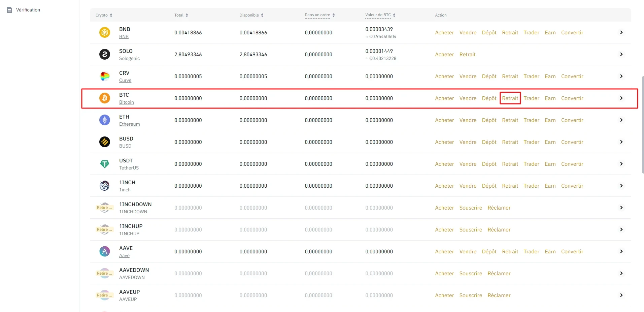The image size is (644, 312).
Task: Click Trader in the AAVE row
Action: [x=531, y=251]
